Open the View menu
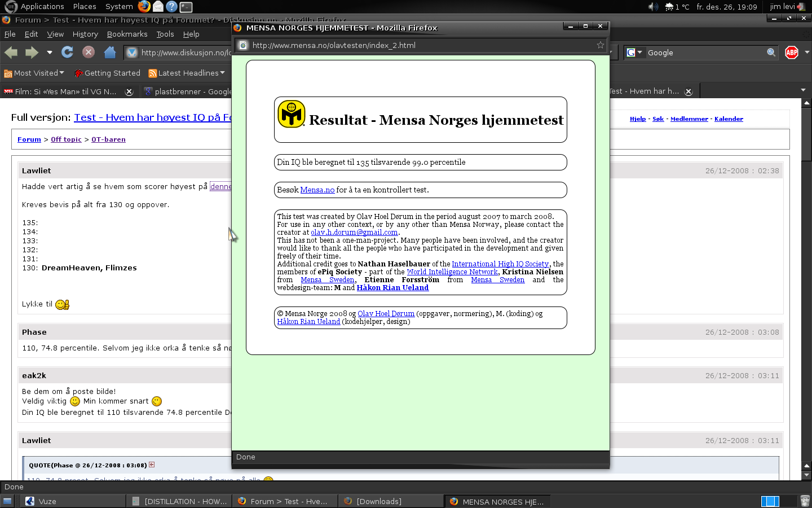 pos(55,34)
